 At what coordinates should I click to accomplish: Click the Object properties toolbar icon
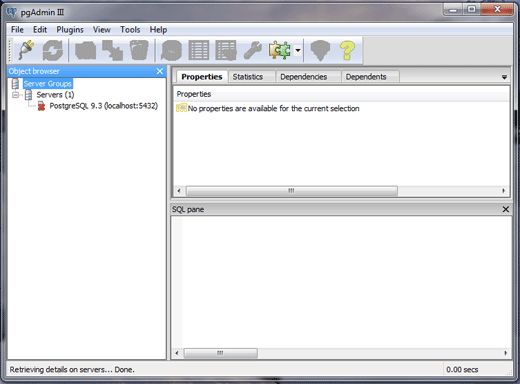(x=86, y=50)
